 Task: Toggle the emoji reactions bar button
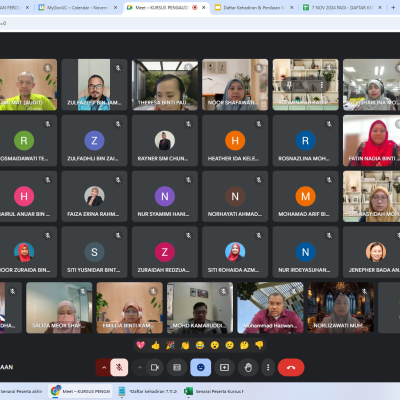(200, 367)
